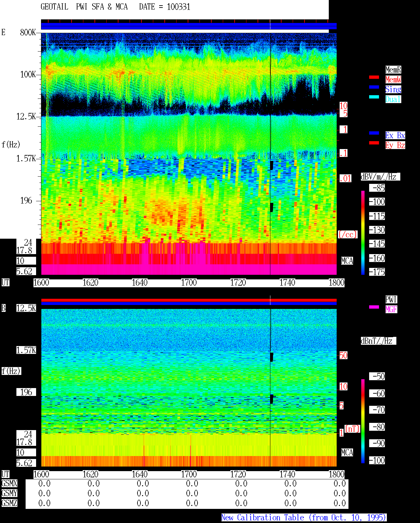
Task: Click 1720 on the lower UT axis
Action: click(x=238, y=474)
